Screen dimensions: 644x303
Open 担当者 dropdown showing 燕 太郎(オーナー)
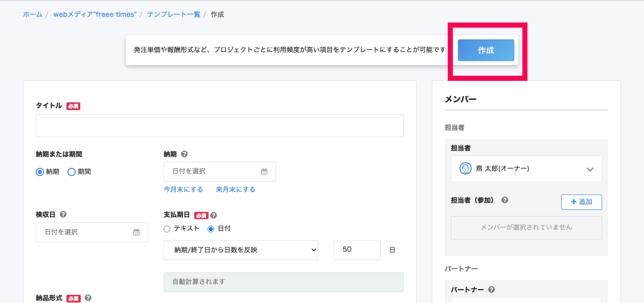[x=526, y=169]
